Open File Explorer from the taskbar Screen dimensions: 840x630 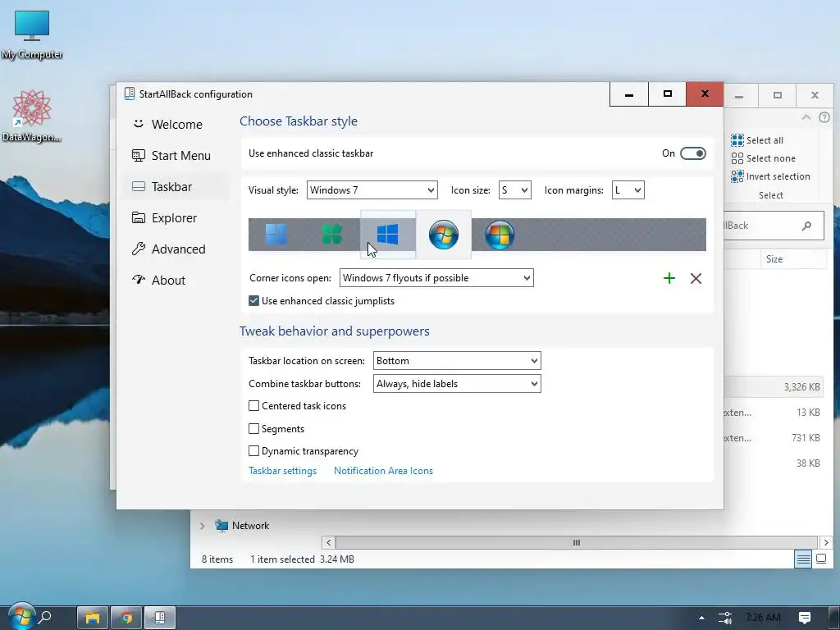93,618
